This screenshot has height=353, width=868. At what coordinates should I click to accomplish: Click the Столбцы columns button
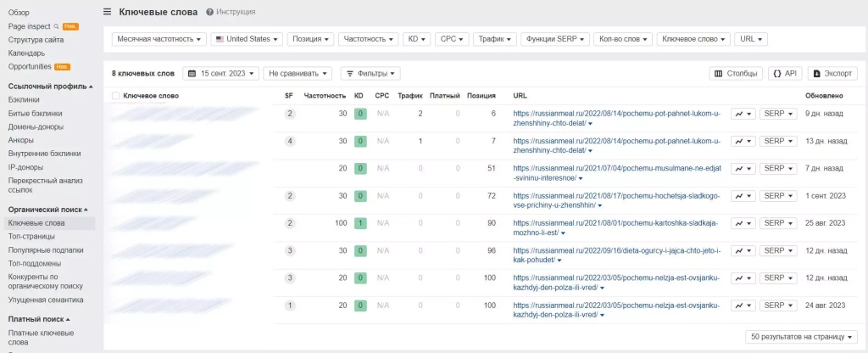[736, 73]
